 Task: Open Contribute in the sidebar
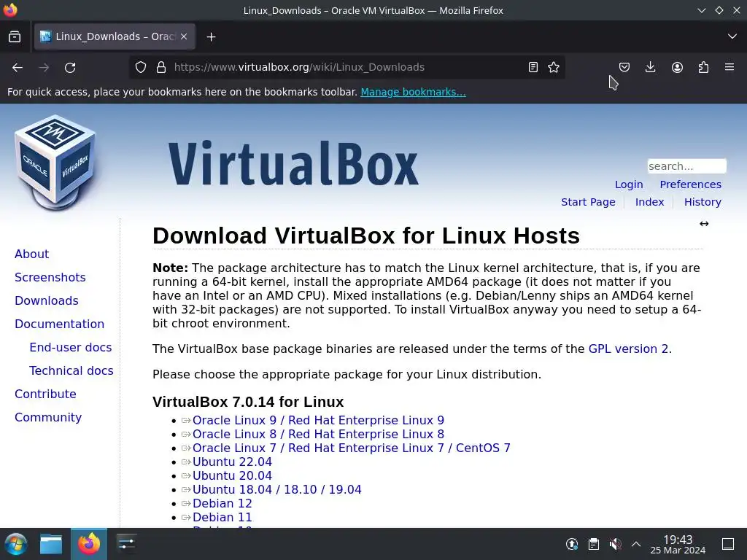[x=45, y=394]
